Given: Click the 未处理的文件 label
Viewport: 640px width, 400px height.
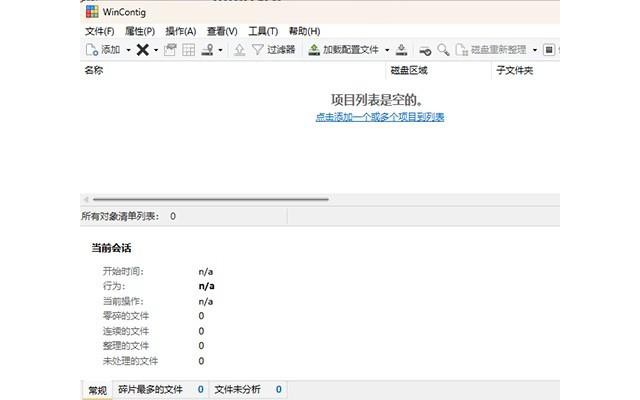Looking at the screenshot, I should pos(130,361).
